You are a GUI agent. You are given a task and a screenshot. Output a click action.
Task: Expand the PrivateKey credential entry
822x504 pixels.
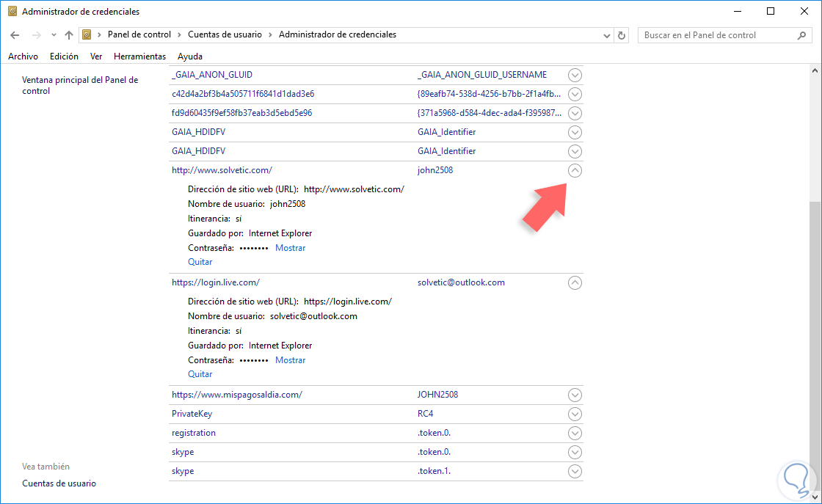click(575, 414)
